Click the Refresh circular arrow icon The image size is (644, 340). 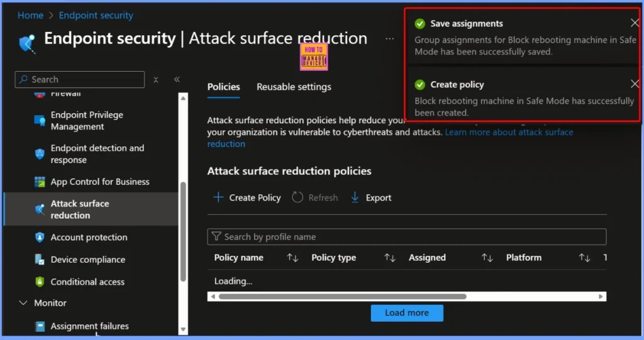297,197
